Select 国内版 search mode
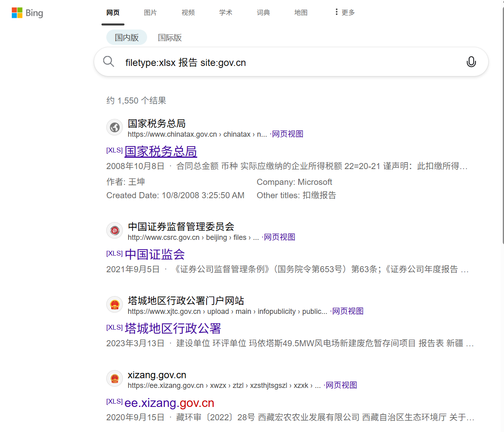This screenshot has height=432, width=504. [127, 38]
